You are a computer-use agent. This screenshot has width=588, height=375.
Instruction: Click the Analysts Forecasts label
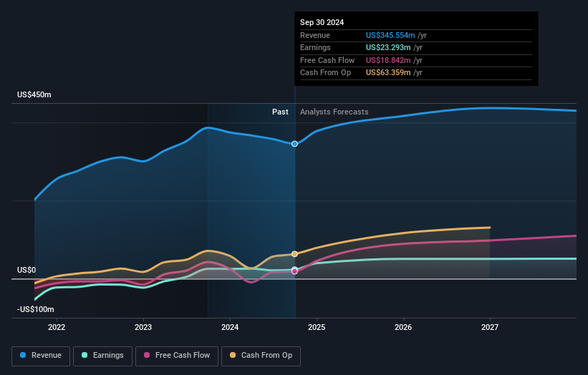[334, 112]
